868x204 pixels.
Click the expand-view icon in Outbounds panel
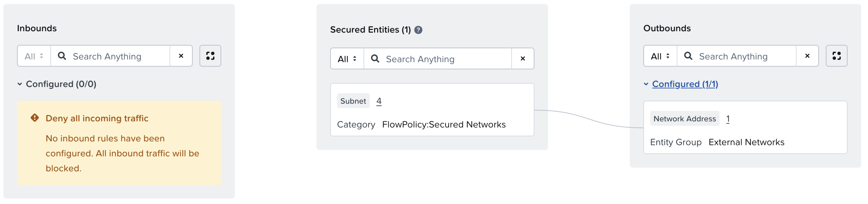[836, 56]
